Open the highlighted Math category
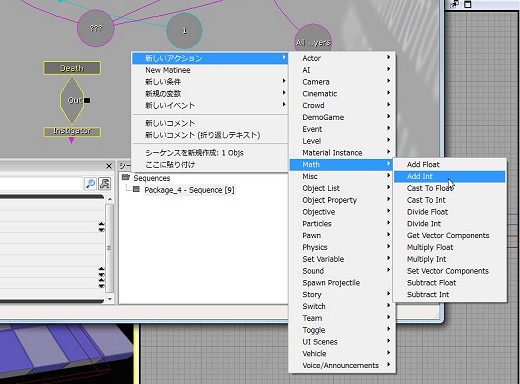Screen dimensions: 520x384 (342, 164)
